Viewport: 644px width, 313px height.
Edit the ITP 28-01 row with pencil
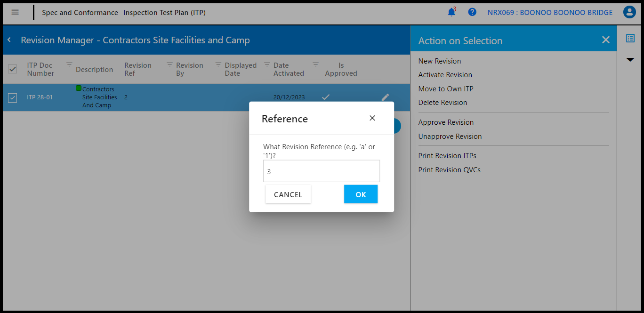(x=385, y=97)
